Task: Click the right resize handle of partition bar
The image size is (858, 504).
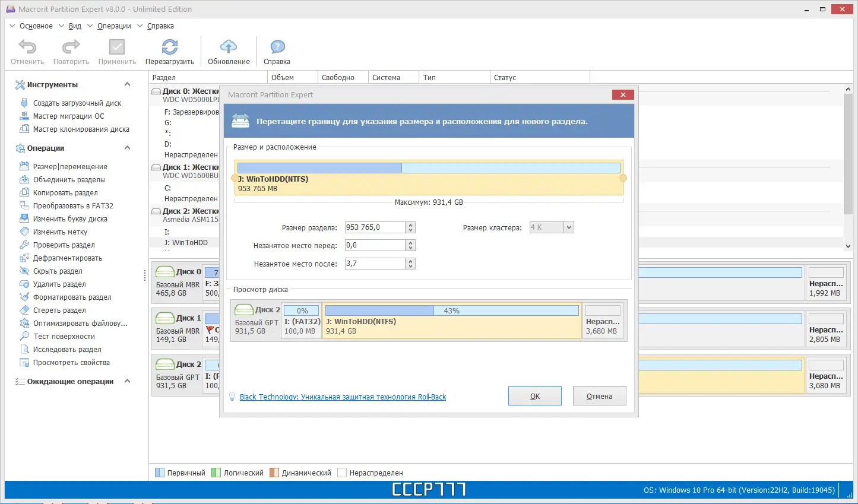Action: [x=623, y=178]
